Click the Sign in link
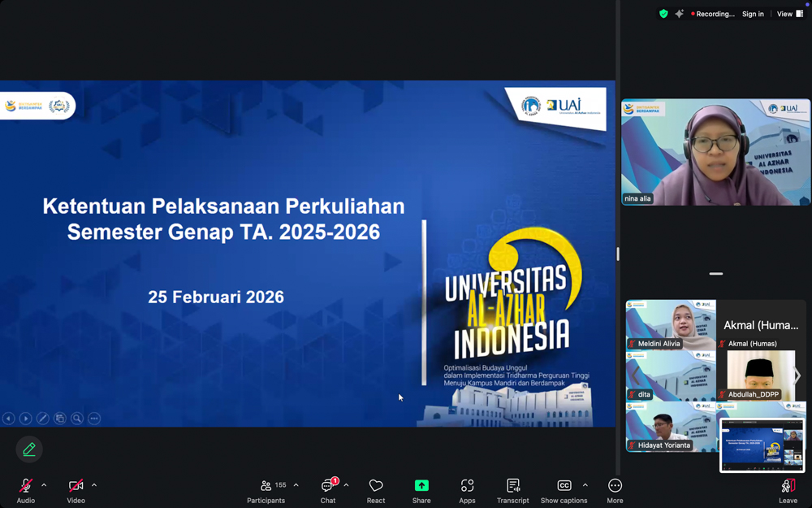812x508 pixels. [753, 14]
